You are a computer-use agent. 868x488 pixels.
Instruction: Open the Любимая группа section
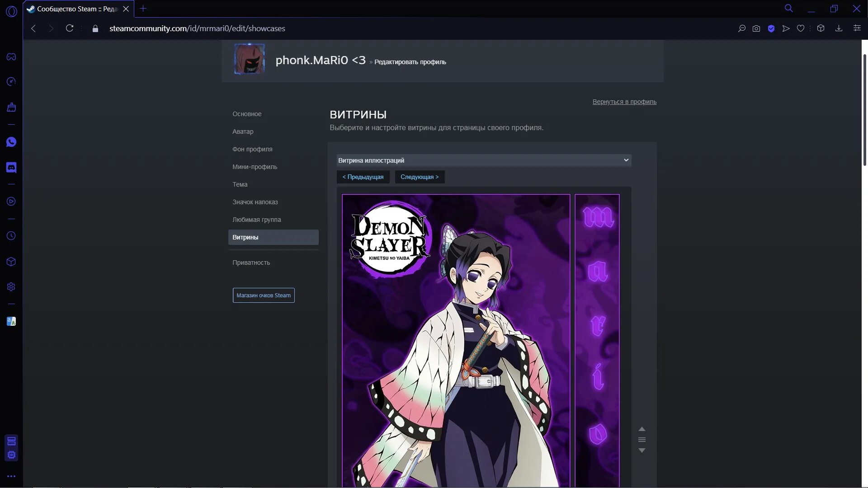point(257,220)
